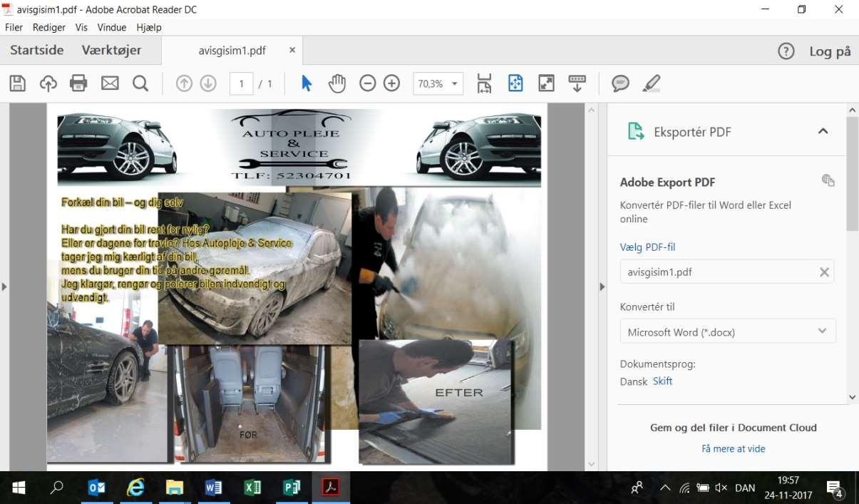Screen dimensions: 859x504
Task: Toggle read mode icon in toolbar
Action: 577,83
